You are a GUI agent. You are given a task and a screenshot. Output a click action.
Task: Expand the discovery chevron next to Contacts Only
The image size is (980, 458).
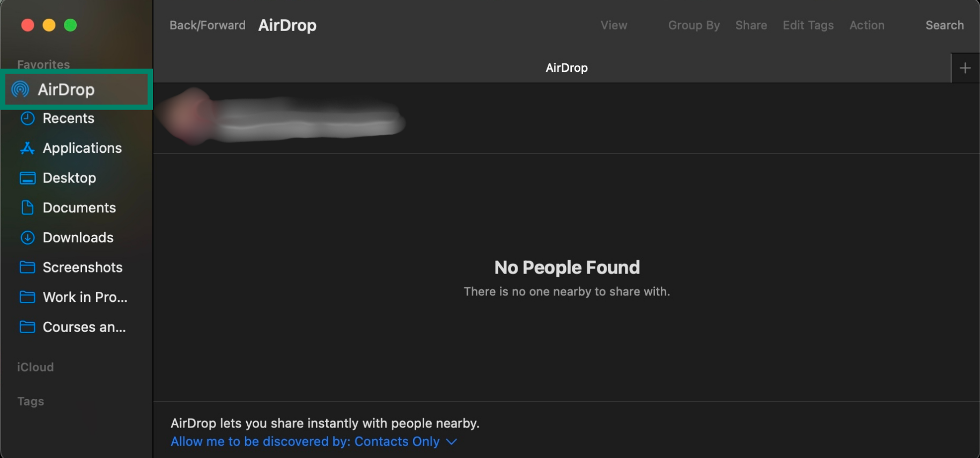click(x=452, y=441)
